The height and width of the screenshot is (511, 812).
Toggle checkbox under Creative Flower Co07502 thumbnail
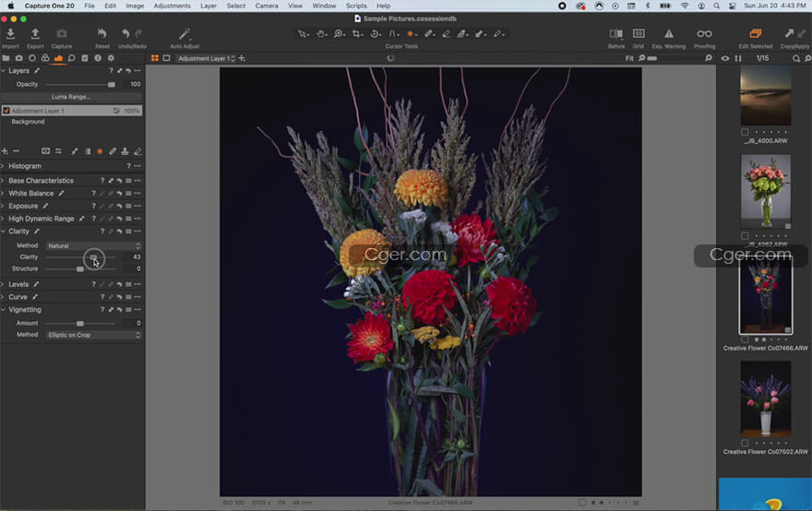pos(745,443)
